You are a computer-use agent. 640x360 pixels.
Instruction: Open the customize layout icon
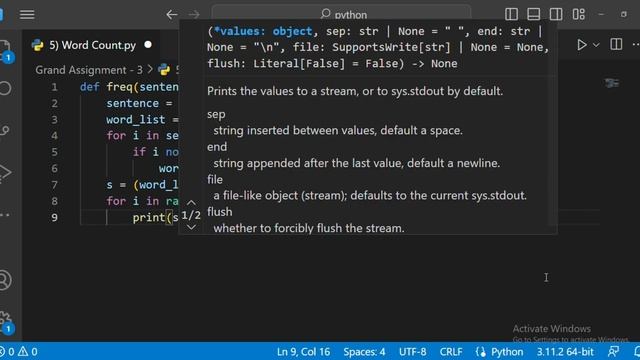pyautogui.click(x=579, y=14)
